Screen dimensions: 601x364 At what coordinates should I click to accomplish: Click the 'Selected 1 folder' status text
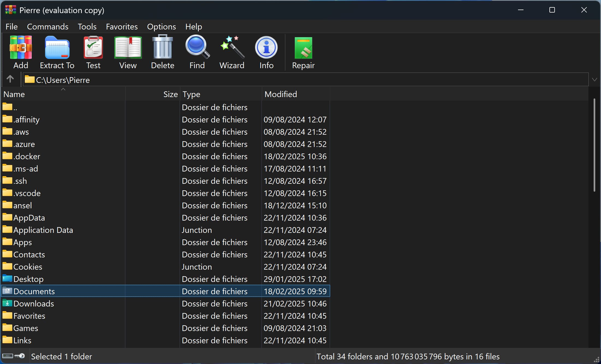[x=61, y=356]
